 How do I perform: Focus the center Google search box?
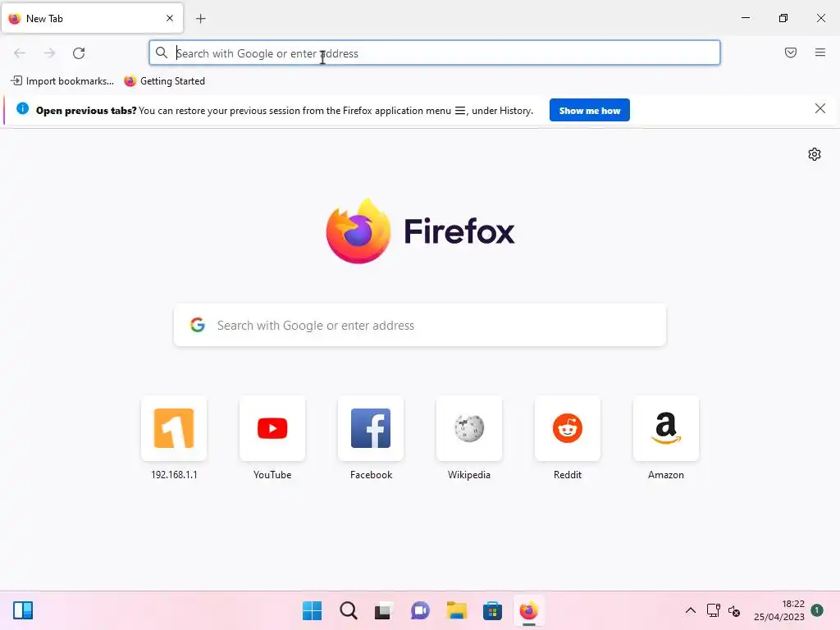420,325
